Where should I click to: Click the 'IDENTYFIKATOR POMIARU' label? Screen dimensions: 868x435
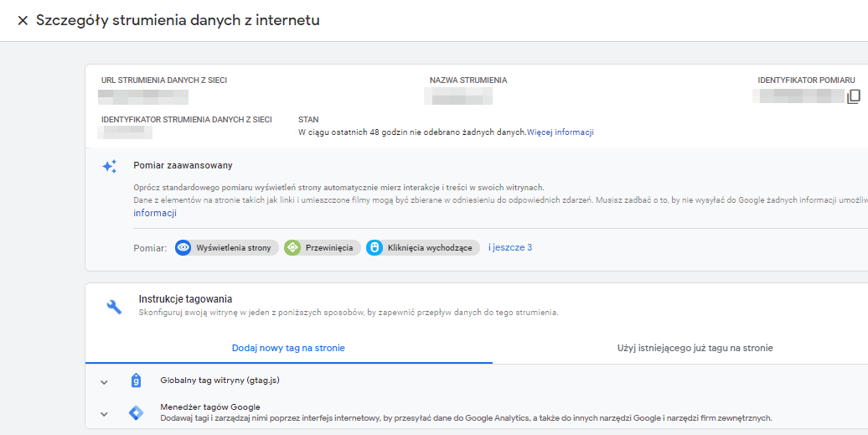807,80
